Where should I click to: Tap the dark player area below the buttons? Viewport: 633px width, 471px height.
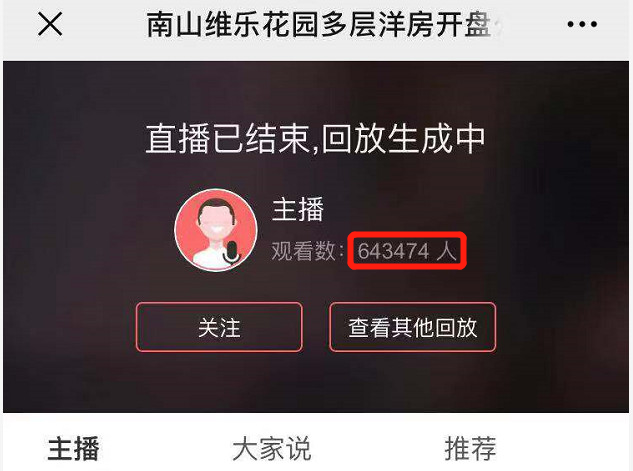pyautogui.click(x=315, y=383)
